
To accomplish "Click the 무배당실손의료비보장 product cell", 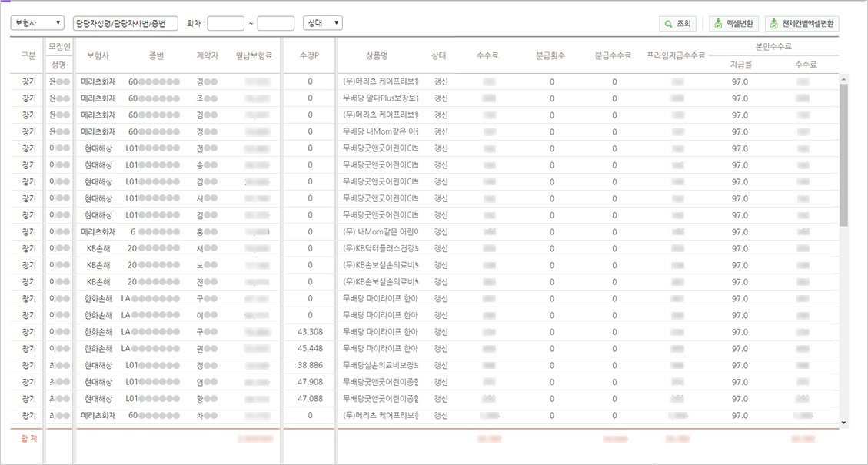I will point(381,365).
